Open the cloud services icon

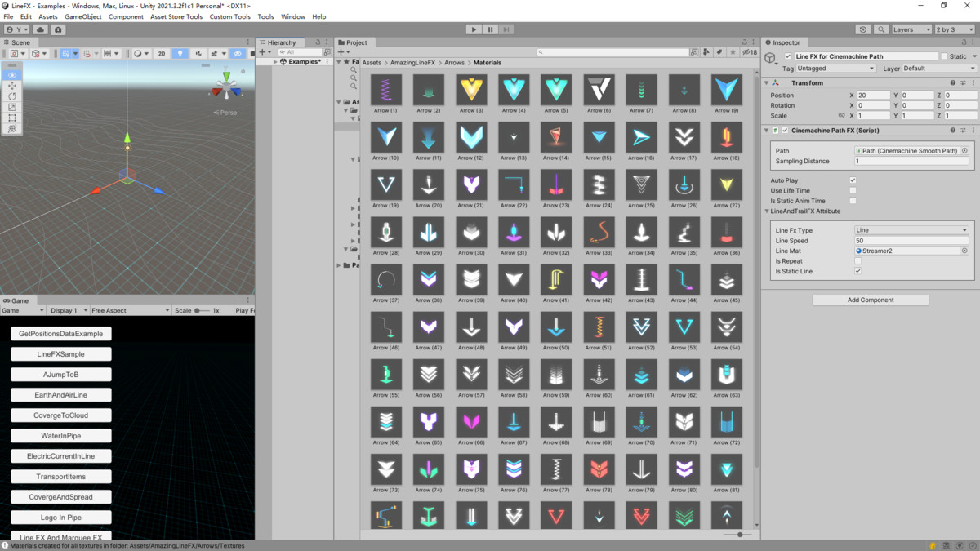tap(40, 30)
